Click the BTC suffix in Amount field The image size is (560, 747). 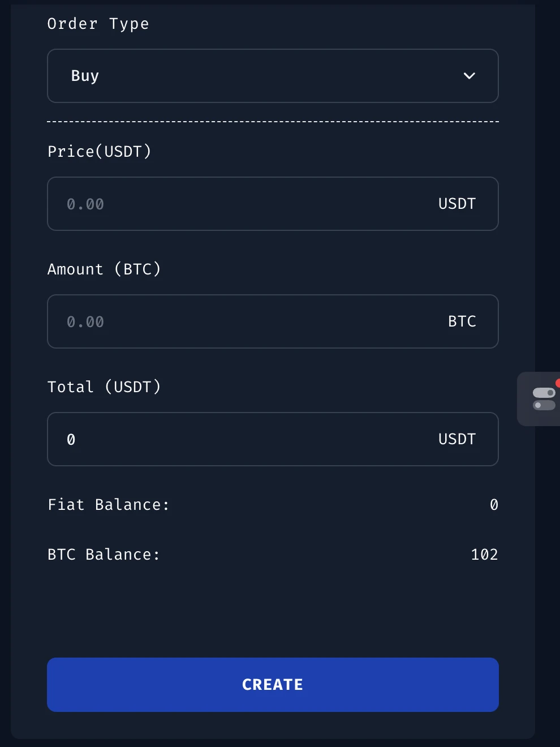[x=462, y=321]
